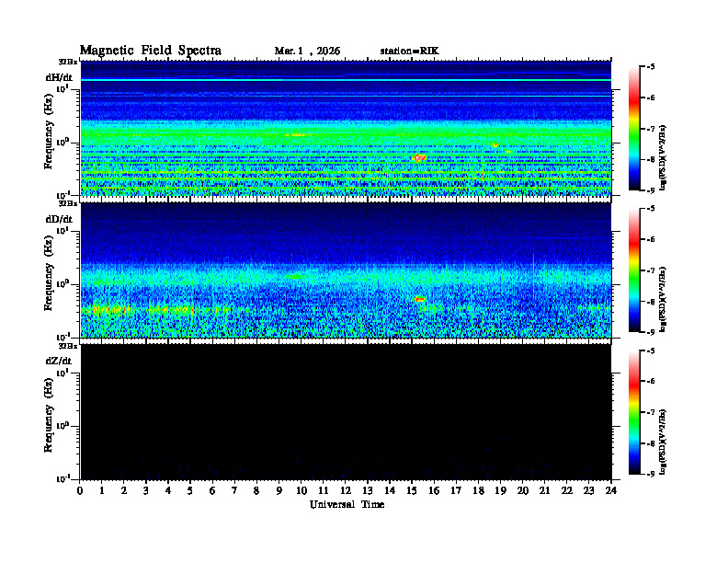Select the dD/dt panel label

tap(59, 219)
